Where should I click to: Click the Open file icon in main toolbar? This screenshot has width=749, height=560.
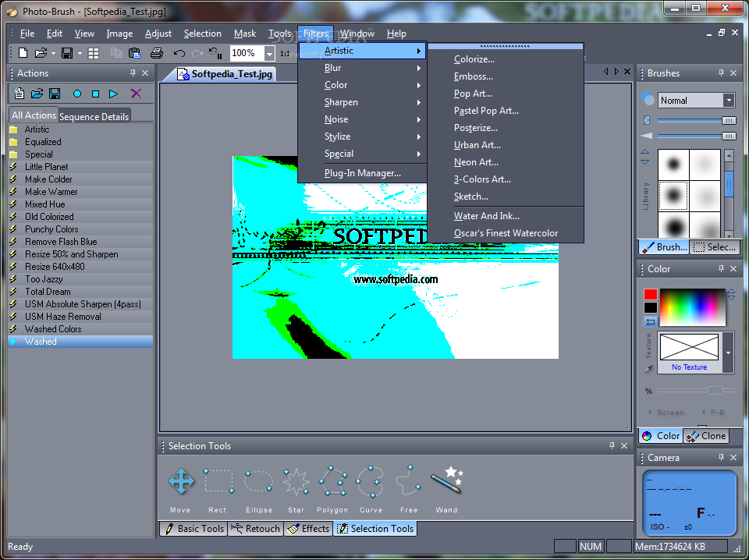click(41, 53)
